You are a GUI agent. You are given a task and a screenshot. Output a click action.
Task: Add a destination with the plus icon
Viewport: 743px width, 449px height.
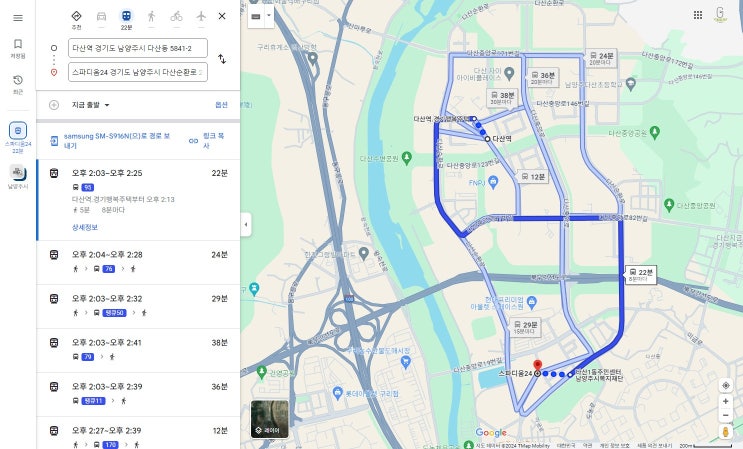point(54,105)
